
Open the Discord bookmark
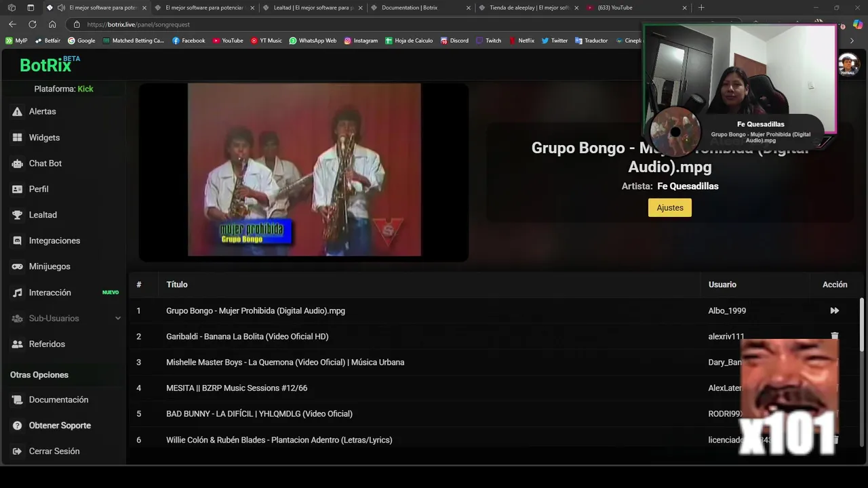click(x=454, y=41)
